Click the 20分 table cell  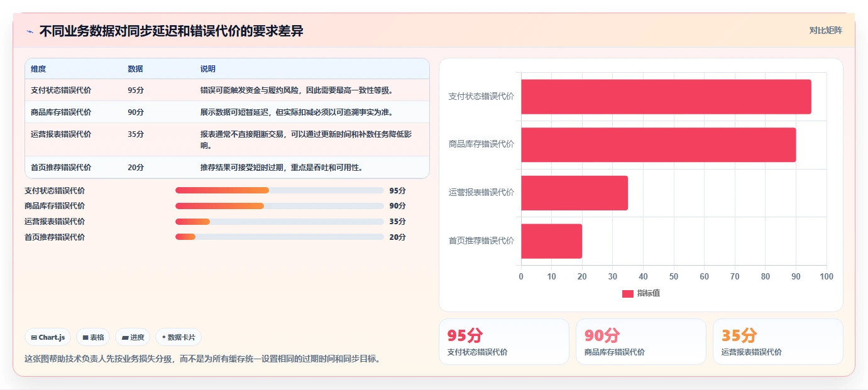click(136, 168)
